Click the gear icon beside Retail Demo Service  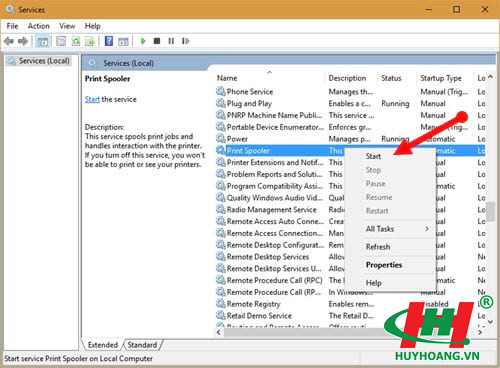(221, 315)
